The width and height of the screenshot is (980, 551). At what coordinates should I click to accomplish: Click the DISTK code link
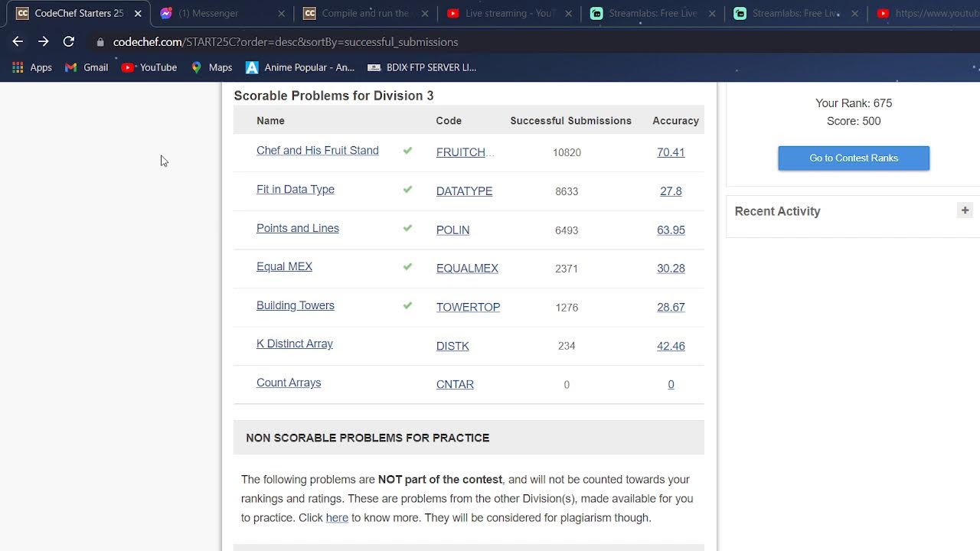[452, 346]
